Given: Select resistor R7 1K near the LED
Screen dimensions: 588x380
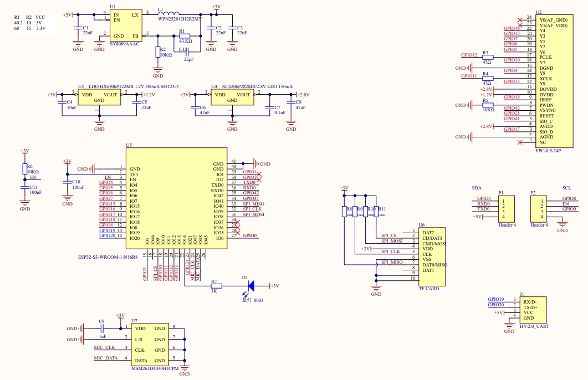Looking at the screenshot, I should (216, 286).
